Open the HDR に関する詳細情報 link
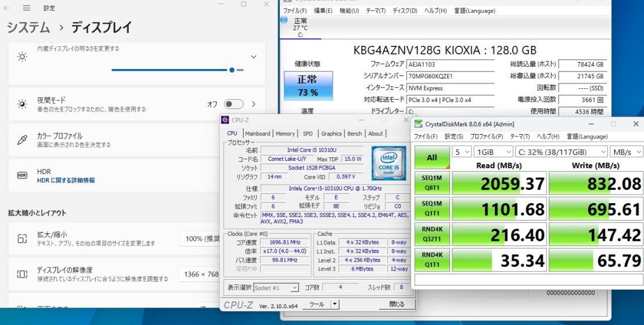 point(66,180)
